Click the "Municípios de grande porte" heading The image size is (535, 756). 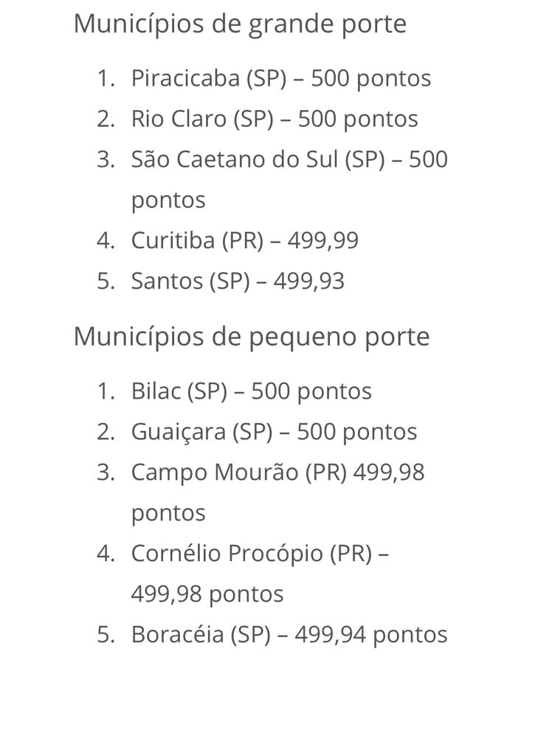click(x=239, y=24)
